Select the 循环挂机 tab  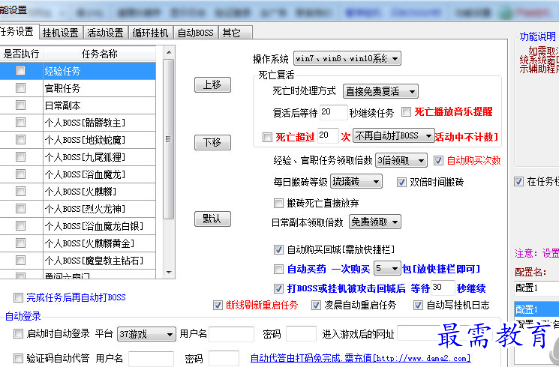[151, 32]
